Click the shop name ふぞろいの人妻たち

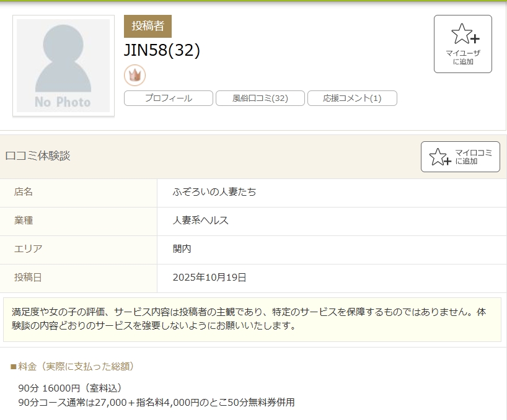point(214,192)
